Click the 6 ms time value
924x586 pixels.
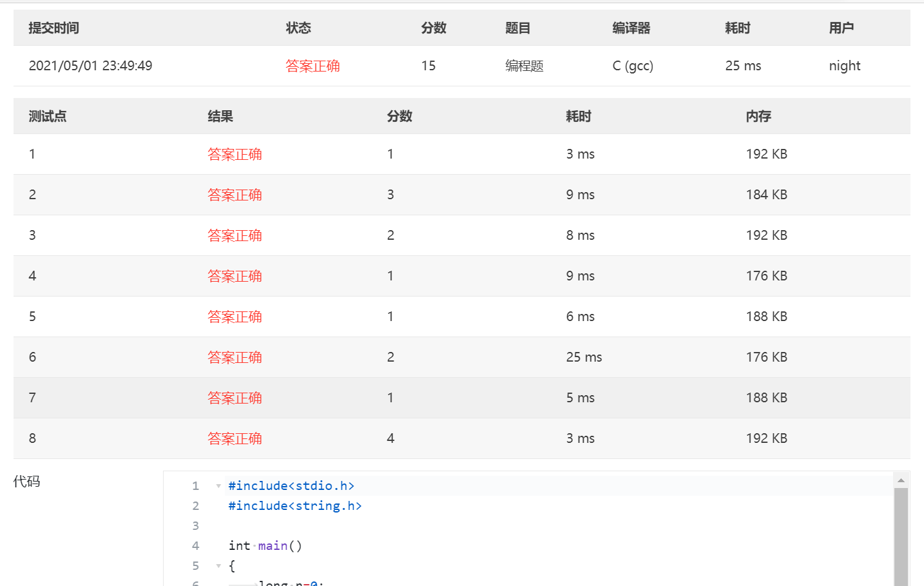[581, 317]
